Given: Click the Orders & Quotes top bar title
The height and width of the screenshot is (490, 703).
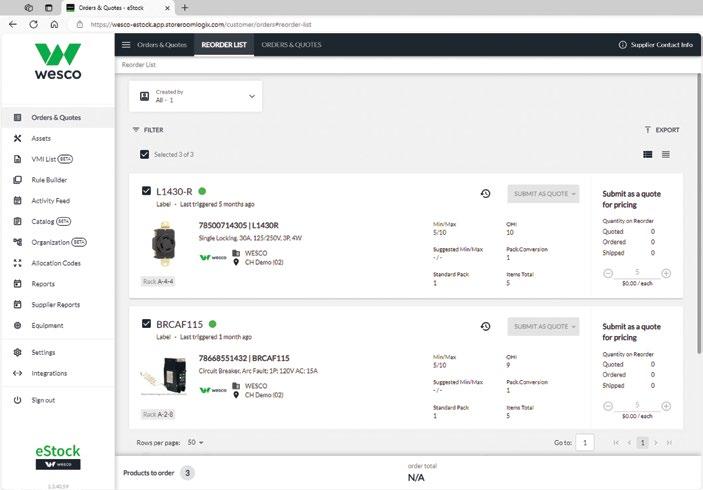Looking at the screenshot, I should 162,45.
